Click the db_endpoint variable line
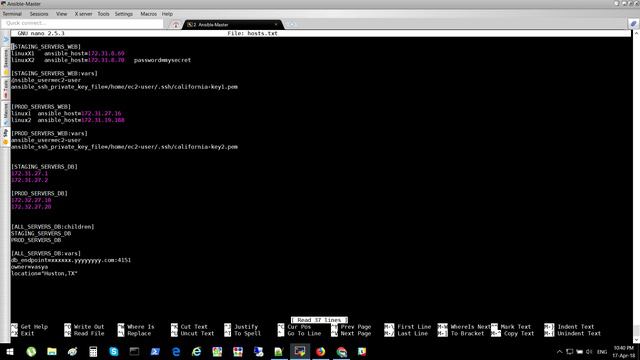The image size is (640, 360). point(71,260)
